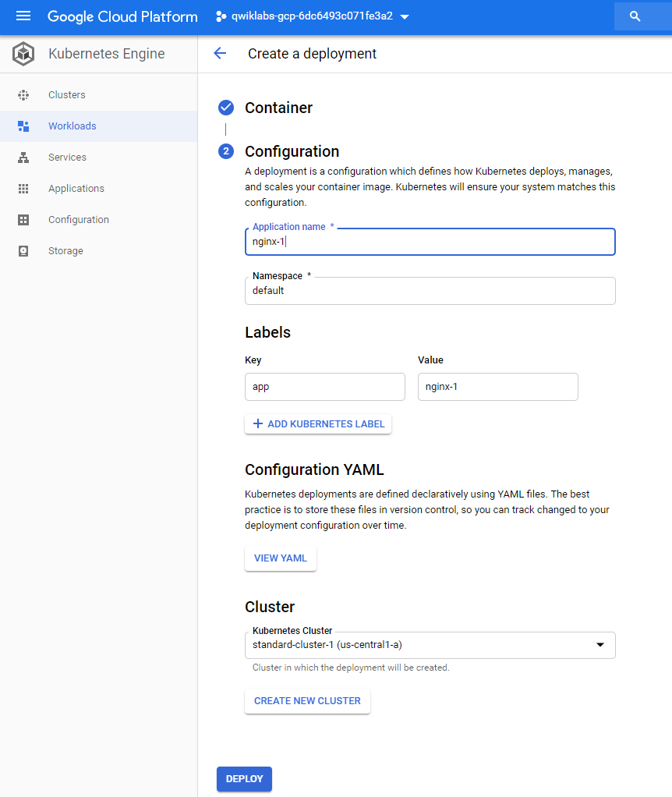
Task: Click the Kubernetes Engine hexagon logo
Action: (23, 54)
